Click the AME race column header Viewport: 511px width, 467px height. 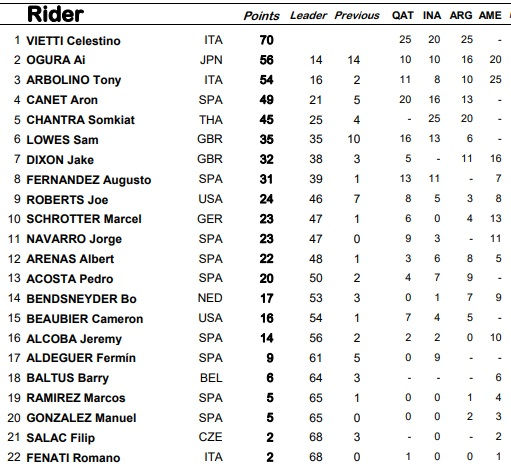click(x=490, y=15)
